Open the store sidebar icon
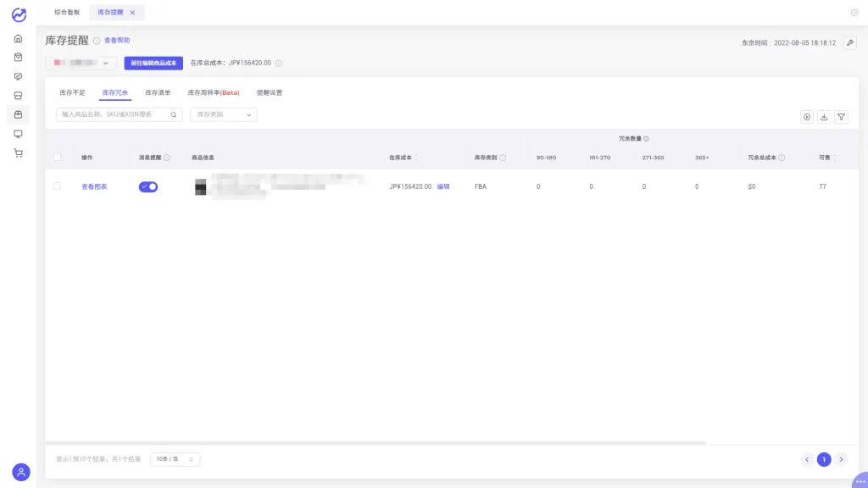The image size is (868, 488). pyautogui.click(x=19, y=96)
